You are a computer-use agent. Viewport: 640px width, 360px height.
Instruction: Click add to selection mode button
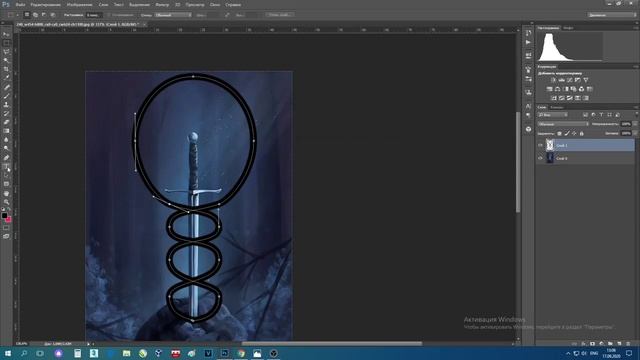36,15
